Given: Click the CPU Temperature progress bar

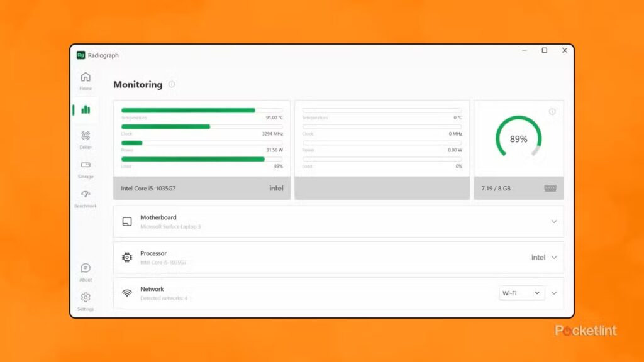Looking at the screenshot, I should pyautogui.click(x=201, y=111).
